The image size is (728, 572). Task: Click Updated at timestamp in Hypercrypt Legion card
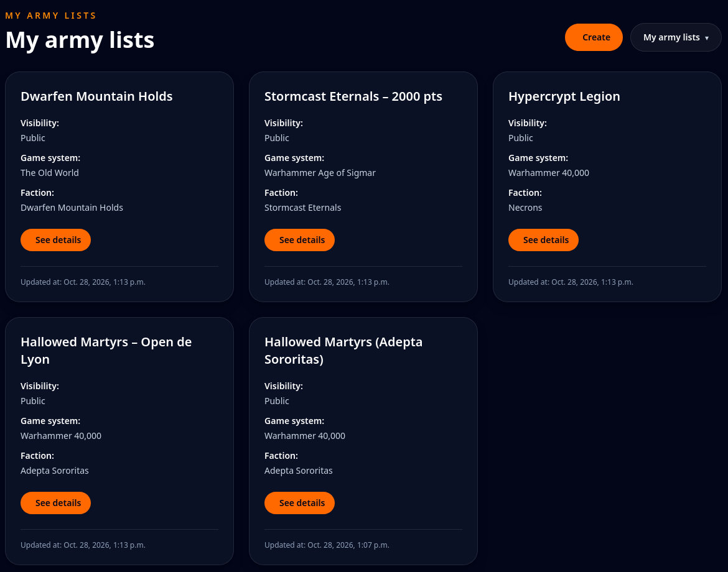tap(571, 282)
